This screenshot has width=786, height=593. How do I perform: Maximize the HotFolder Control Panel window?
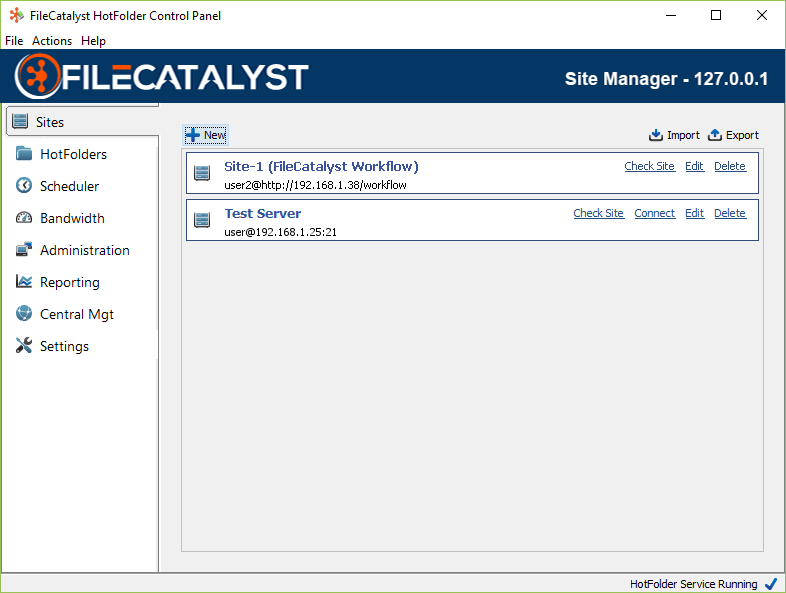[716, 16]
